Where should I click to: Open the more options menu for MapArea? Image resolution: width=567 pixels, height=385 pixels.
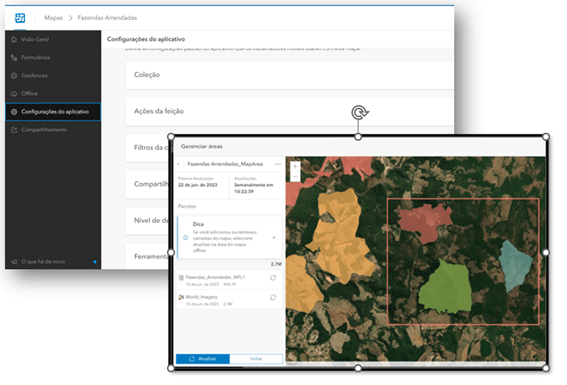click(278, 164)
